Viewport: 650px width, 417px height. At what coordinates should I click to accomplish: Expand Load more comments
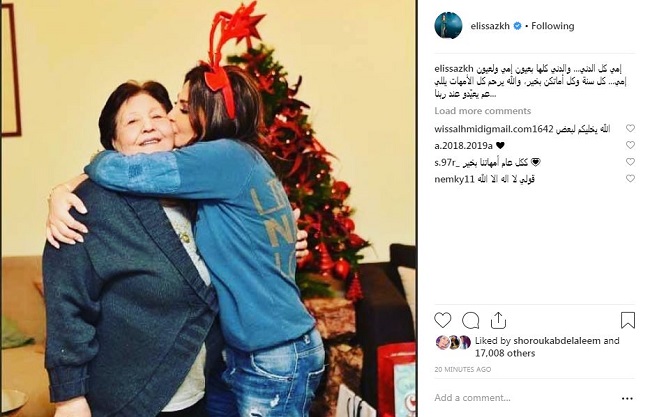point(483,111)
